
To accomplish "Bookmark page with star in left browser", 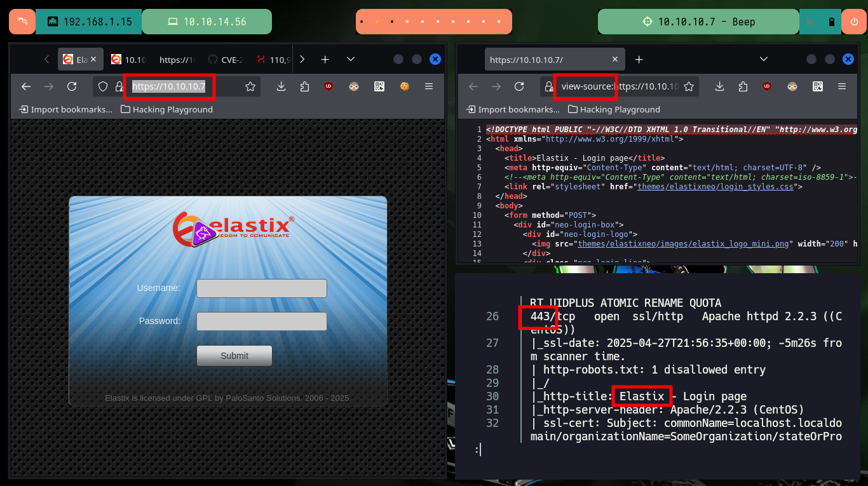I will point(250,86).
